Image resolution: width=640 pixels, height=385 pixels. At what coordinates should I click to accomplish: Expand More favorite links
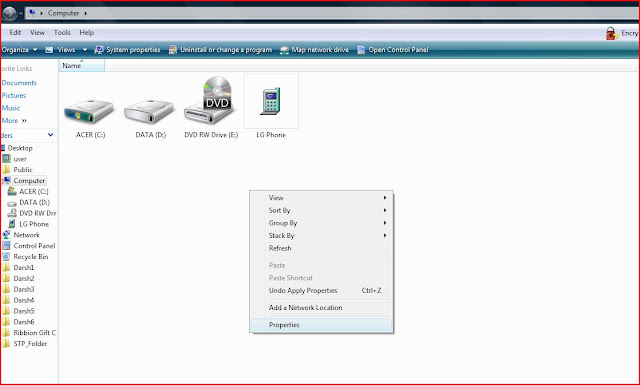[14, 120]
